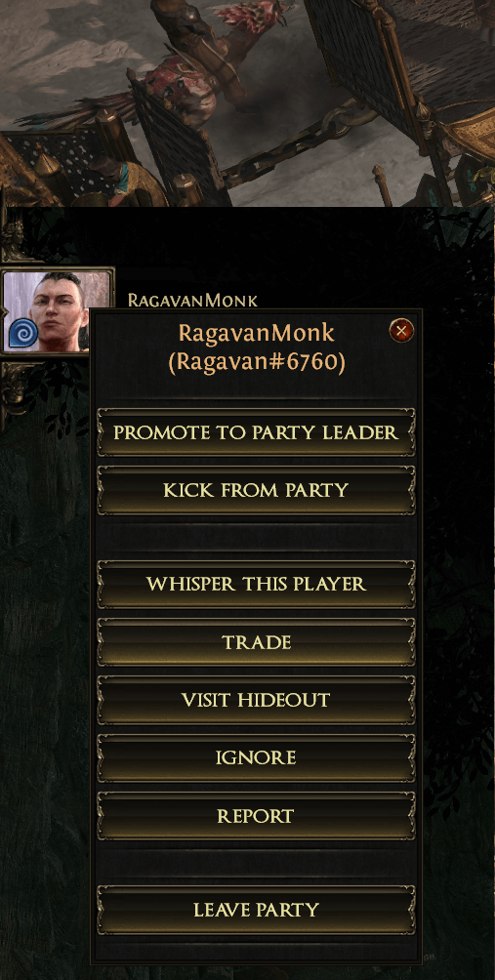Screen dimensions: 495x980
Task: Promote RagavanMonk to party leader
Action: tap(256, 431)
